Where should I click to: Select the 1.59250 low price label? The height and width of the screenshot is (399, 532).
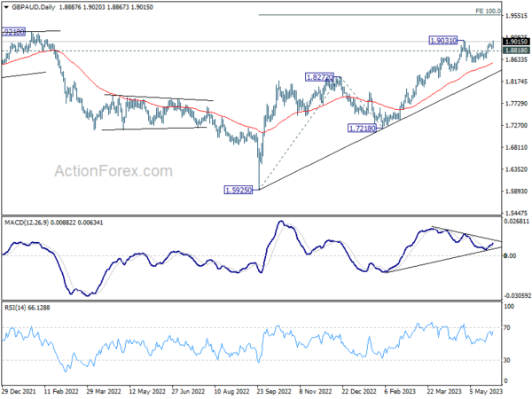[239, 190]
